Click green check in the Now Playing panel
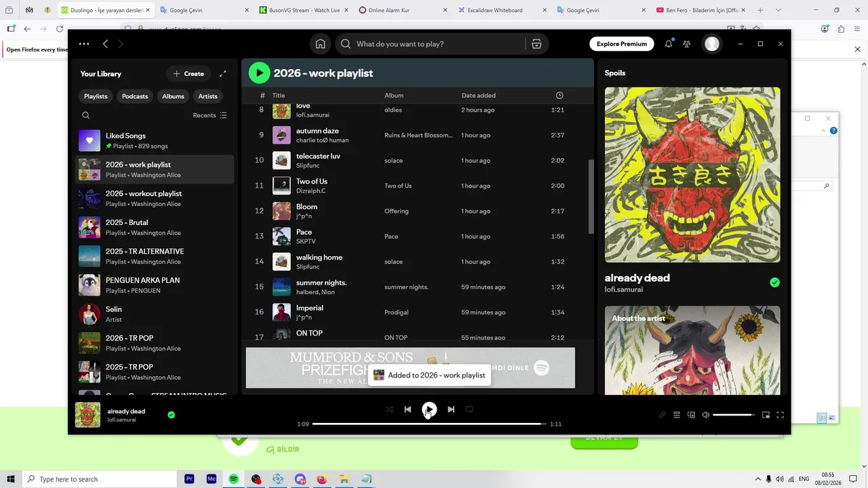 pyautogui.click(x=775, y=283)
